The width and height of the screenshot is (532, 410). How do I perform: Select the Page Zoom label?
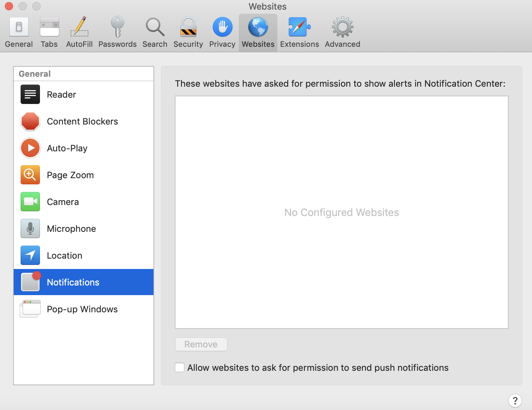click(70, 175)
